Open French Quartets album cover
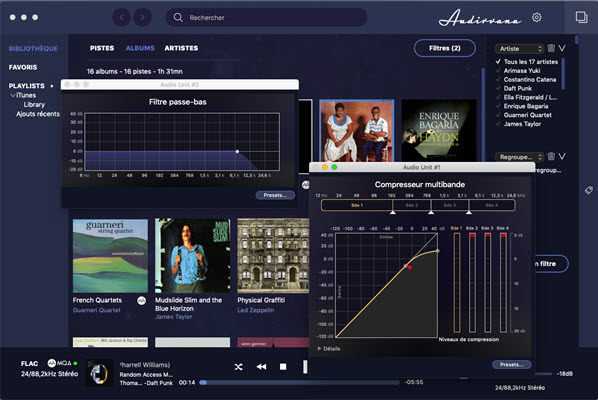This screenshot has height=400, width=598. [x=110, y=256]
